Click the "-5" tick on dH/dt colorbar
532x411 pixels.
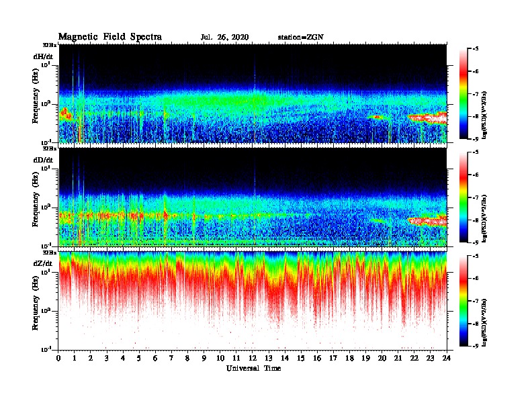click(x=476, y=49)
